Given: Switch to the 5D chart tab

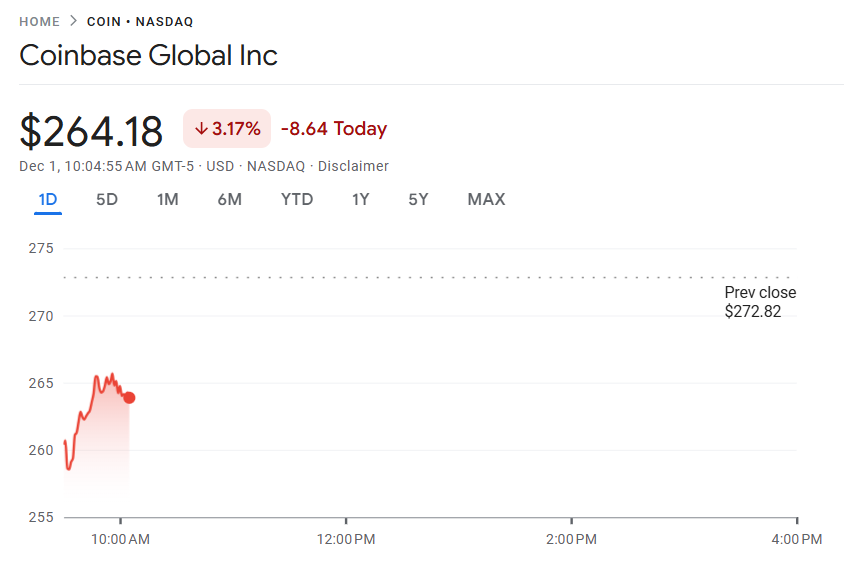Looking at the screenshot, I should coord(107,199).
